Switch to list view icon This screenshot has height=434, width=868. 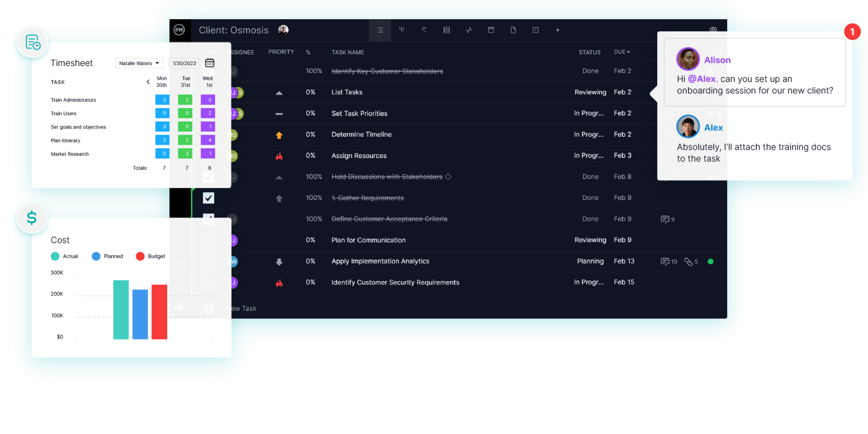click(380, 30)
